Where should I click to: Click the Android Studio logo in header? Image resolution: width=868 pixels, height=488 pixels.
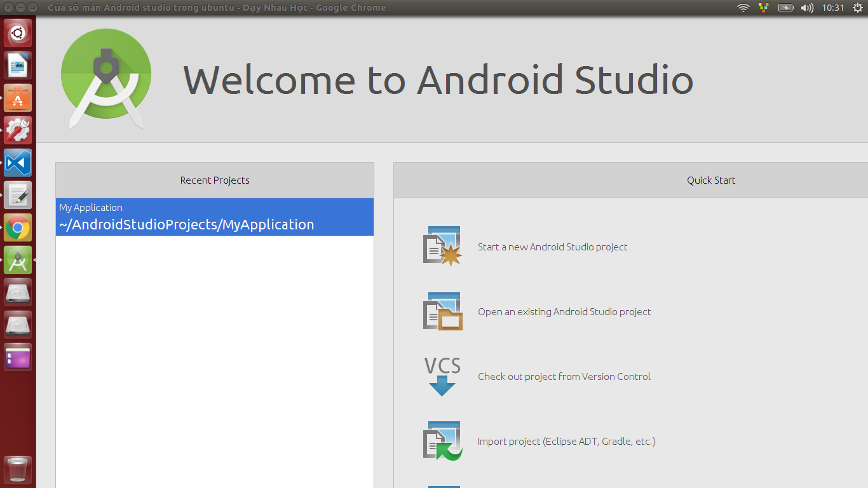[x=106, y=79]
